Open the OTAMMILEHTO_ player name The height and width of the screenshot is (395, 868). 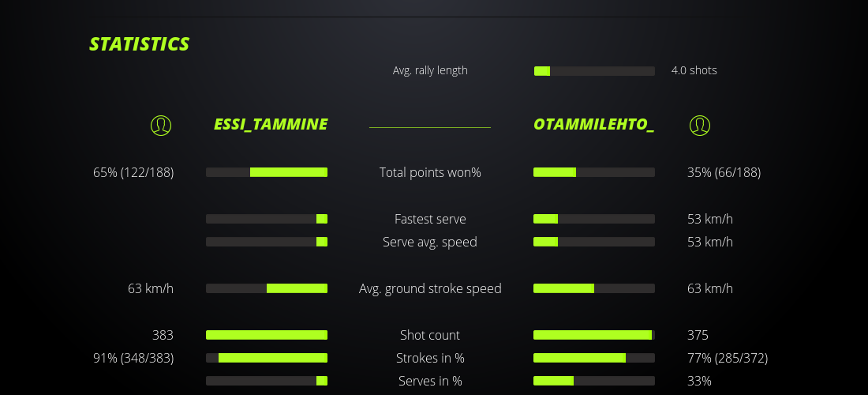tap(593, 125)
